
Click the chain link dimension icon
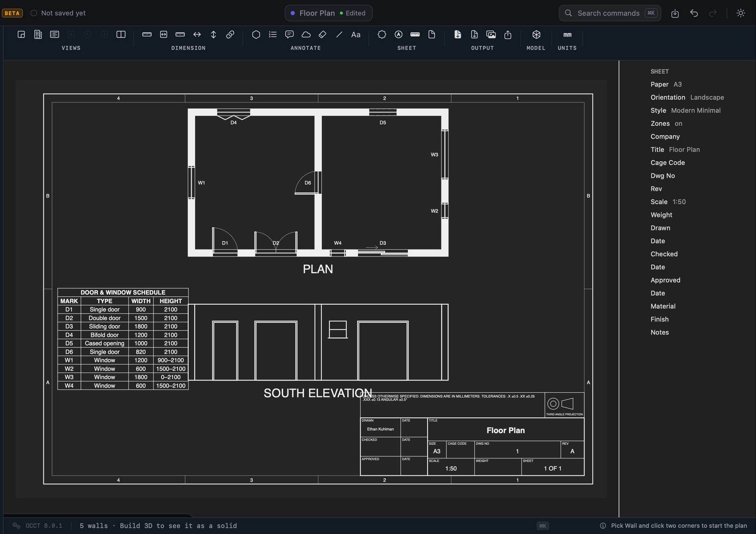point(230,34)
